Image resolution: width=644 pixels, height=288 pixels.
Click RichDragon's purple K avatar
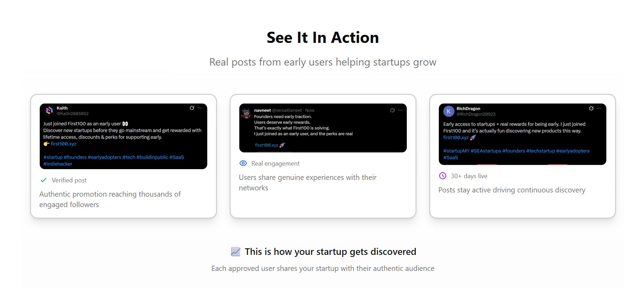tap(449, 112)
